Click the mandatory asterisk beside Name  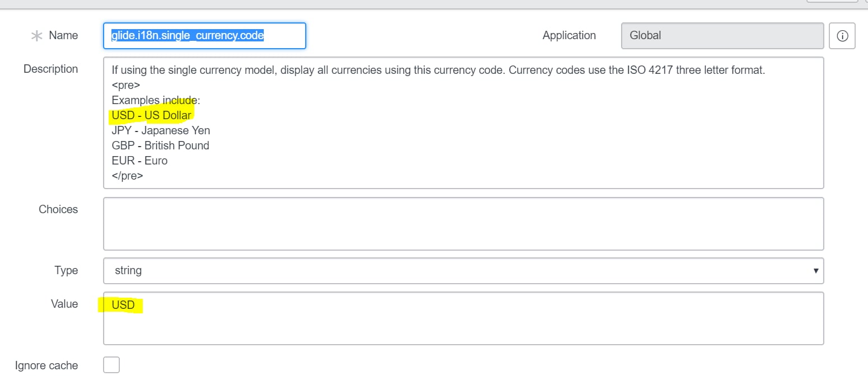point(37,35)
